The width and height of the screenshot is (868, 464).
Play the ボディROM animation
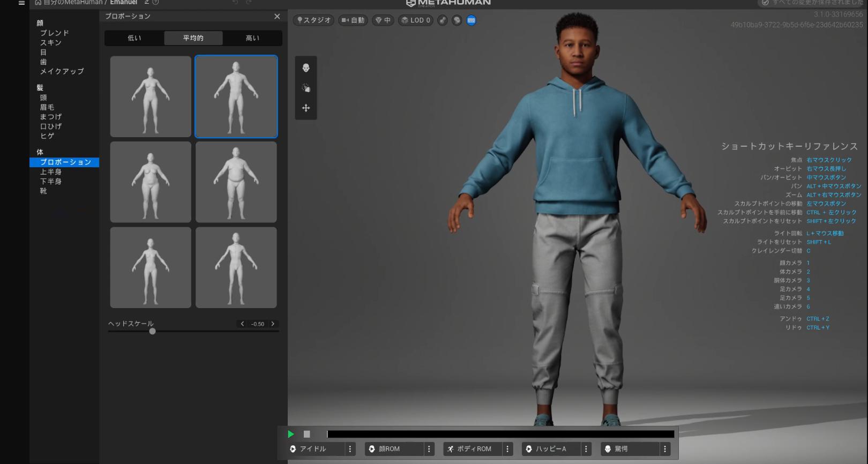pyautogui.click(x=473, y=449)
